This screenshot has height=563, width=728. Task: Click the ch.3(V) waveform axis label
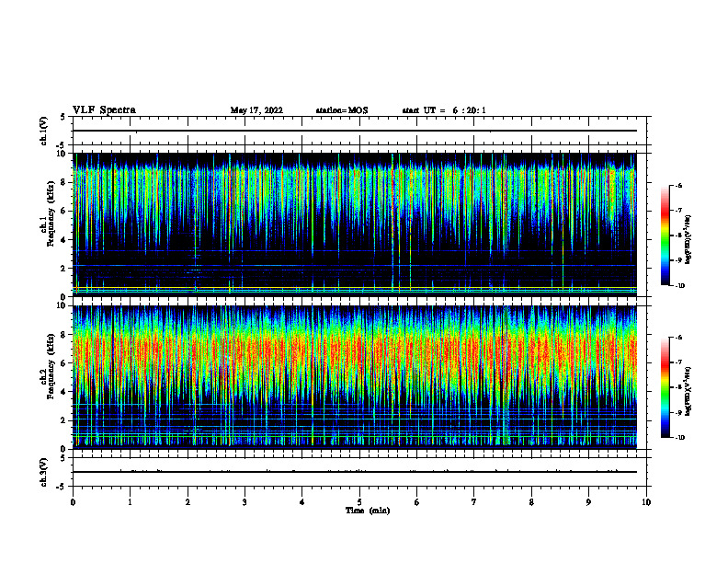(43, 472)
